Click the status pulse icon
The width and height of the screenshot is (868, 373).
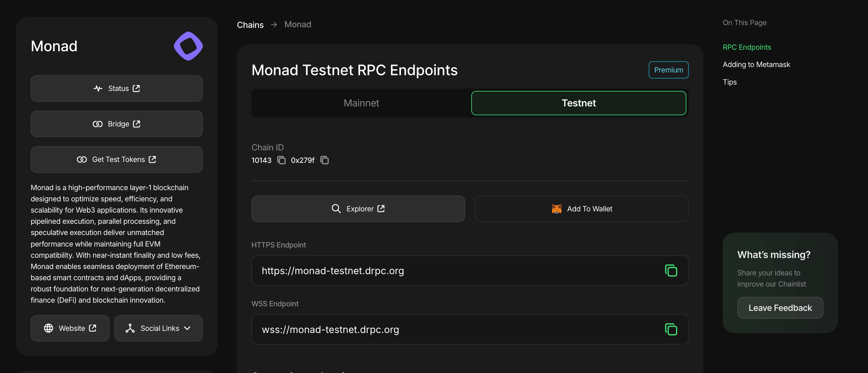[x=97, y=88]
